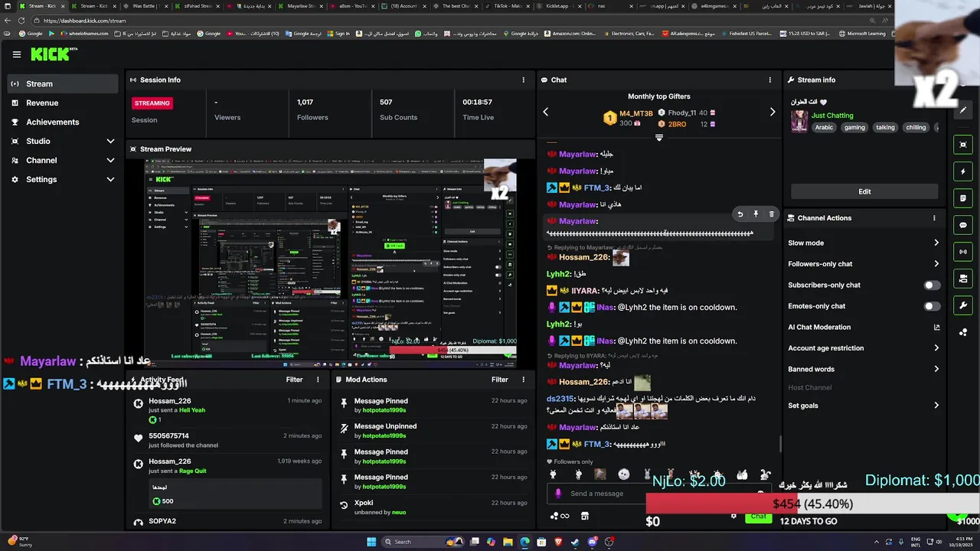Click the lightning bolt icon in right rail

[963, 171]
